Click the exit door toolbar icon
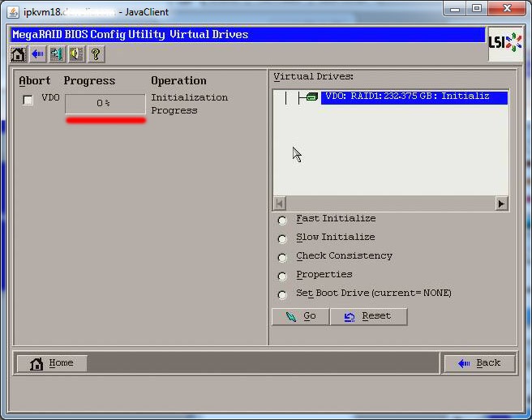Viewport: 532px width, 420px height. [57, 54]
